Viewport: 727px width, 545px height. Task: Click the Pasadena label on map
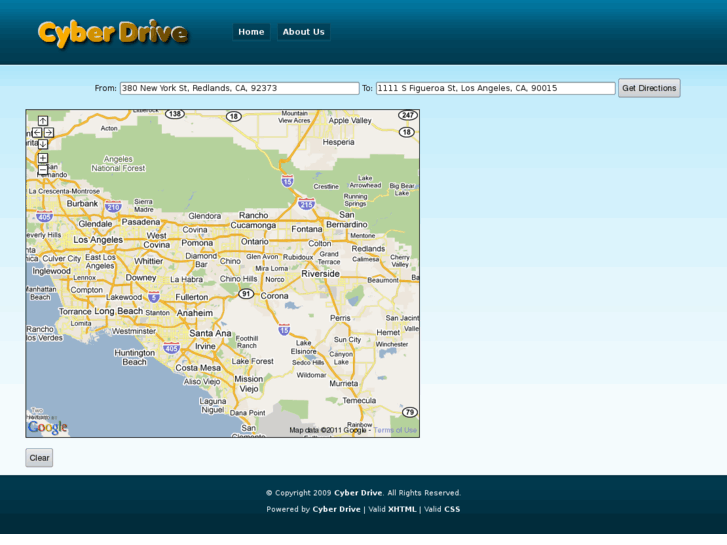(x=141, y=222)
